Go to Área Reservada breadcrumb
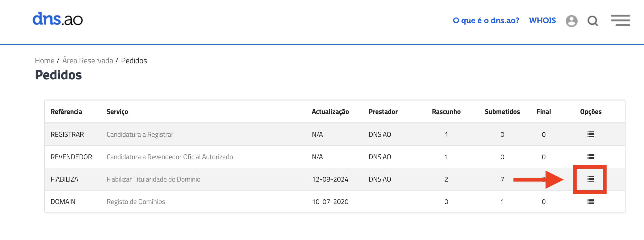This screenshot has height=240, width=644. (x=88, y=61)
